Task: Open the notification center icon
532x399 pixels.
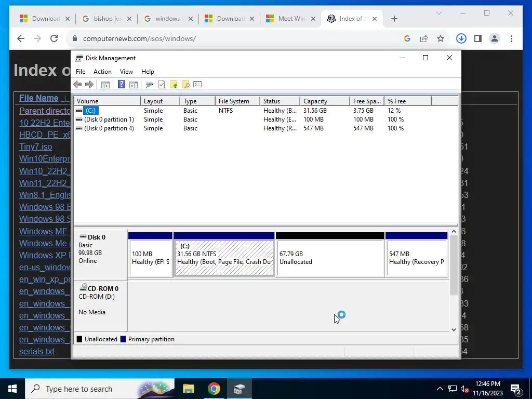Action: coord(516,389)
